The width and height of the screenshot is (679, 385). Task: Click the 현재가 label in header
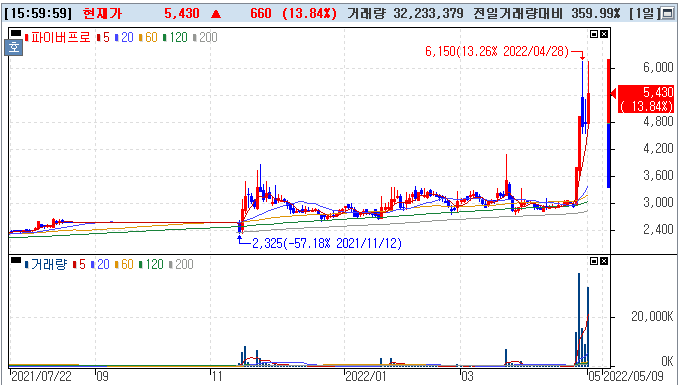click(x=103, y=13)
